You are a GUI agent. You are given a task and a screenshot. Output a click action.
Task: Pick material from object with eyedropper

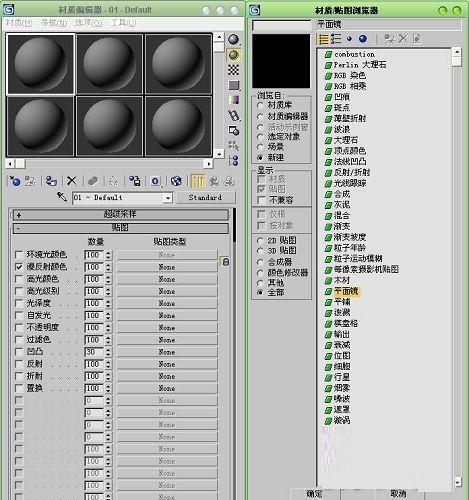pyautogui.click(x=62, y=197)
